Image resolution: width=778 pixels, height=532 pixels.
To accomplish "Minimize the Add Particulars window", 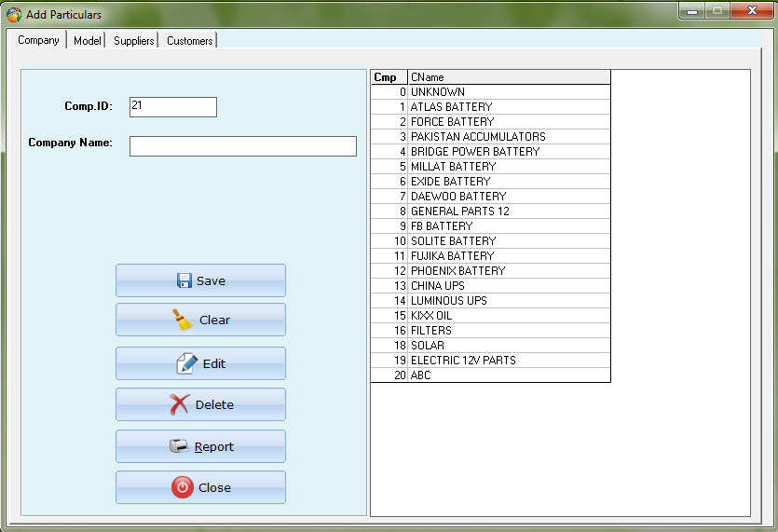I will tap(692, 11).
